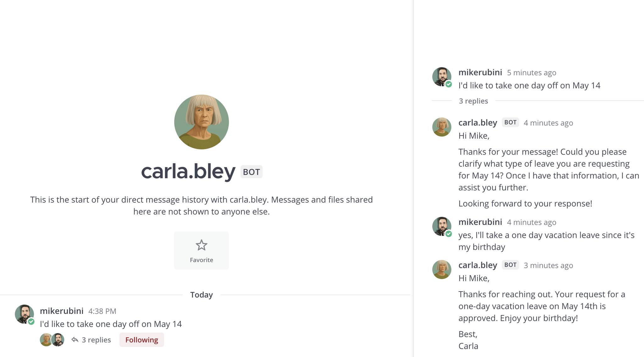Click the 4:38 PM message timestamp
This screenshot has height=357, width=644.
102,311
